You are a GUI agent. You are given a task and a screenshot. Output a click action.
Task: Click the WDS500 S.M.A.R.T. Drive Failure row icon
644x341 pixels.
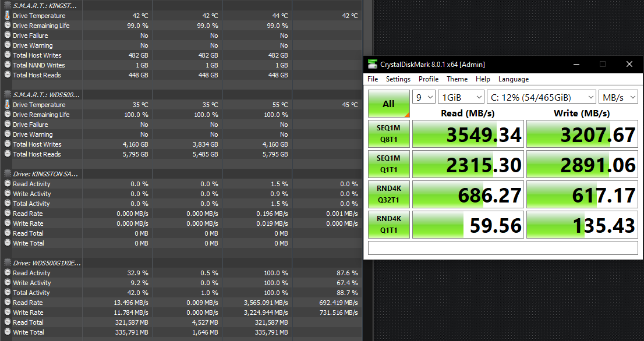8,125
